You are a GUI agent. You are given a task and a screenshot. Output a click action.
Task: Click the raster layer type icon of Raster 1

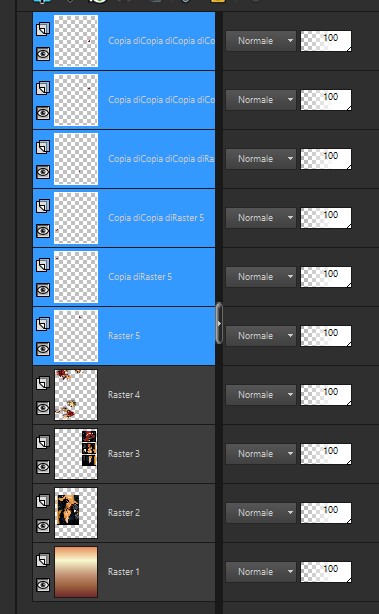43,560
